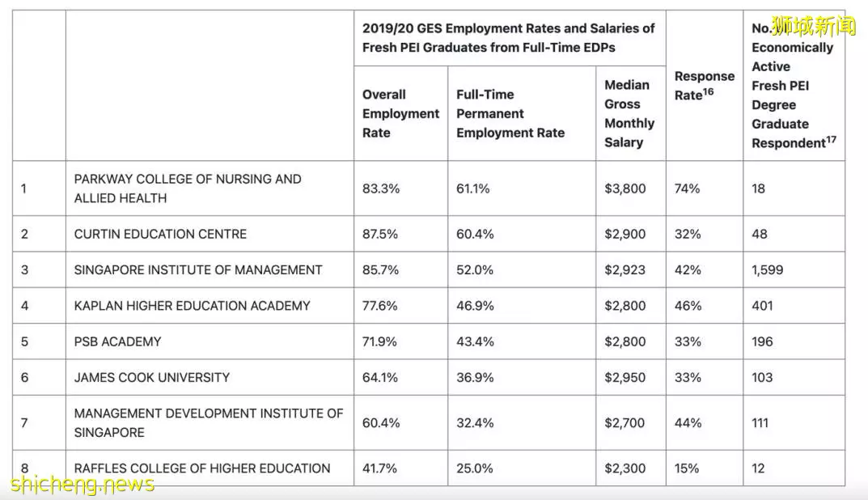Click the $3,800 median salary value
This screenshot has width=868, height=500.
(625, 189)
